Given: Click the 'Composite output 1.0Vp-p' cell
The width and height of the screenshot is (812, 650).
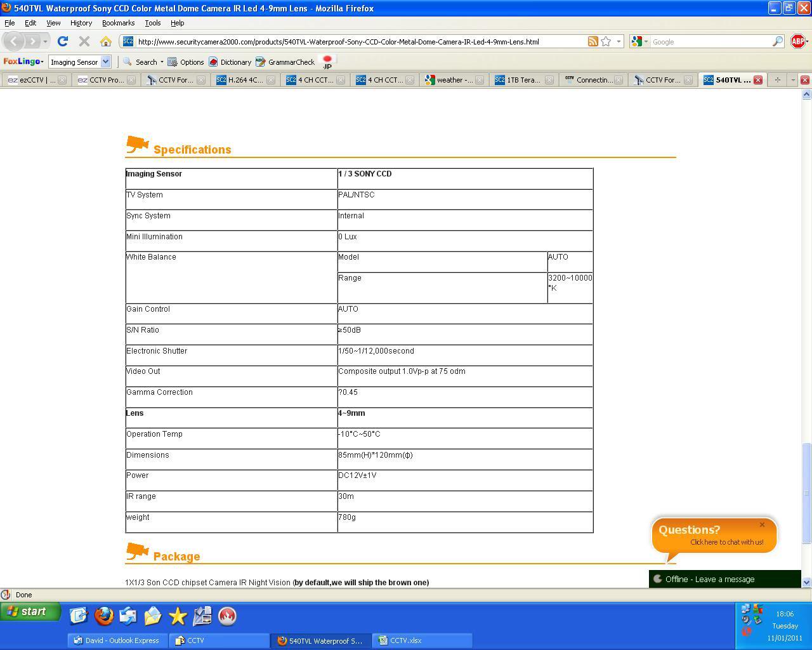Looking at the screenshot, I should point(465,376).
